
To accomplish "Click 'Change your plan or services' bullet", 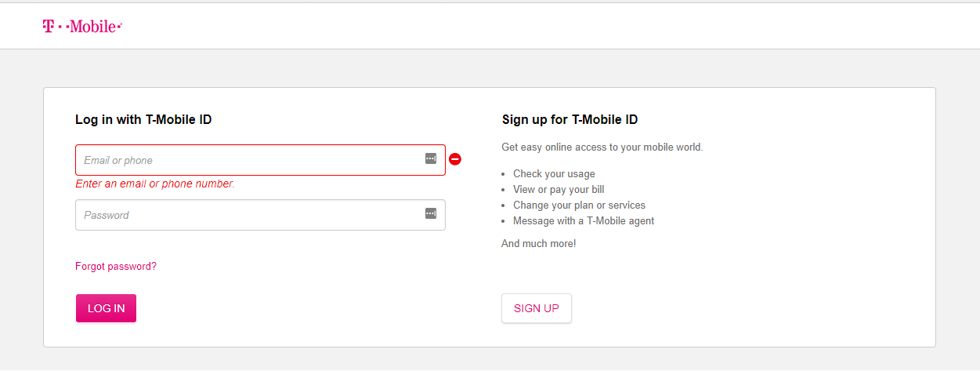I will 579,206.
